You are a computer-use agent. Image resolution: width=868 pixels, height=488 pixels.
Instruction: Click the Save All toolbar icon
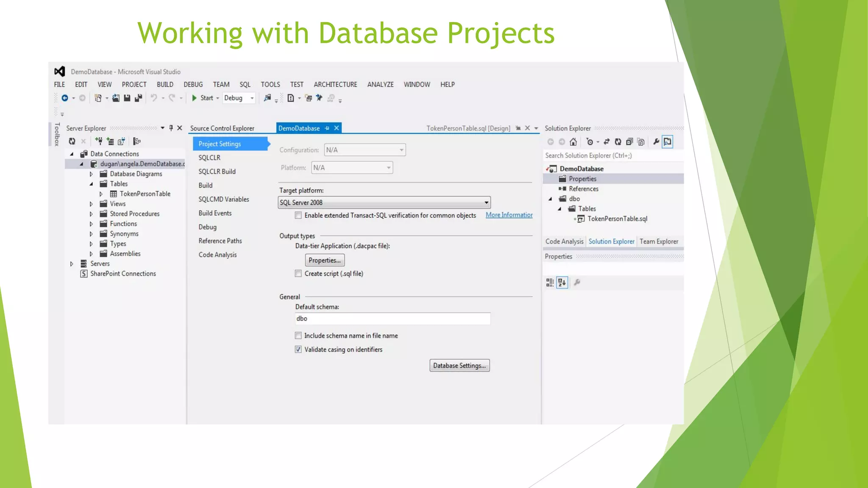pos(138,98)
